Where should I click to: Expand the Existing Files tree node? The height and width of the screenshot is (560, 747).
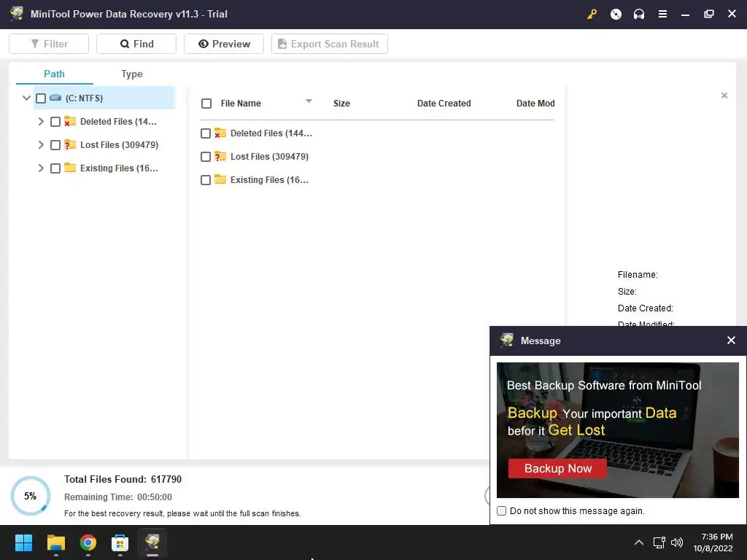[41, 168]
